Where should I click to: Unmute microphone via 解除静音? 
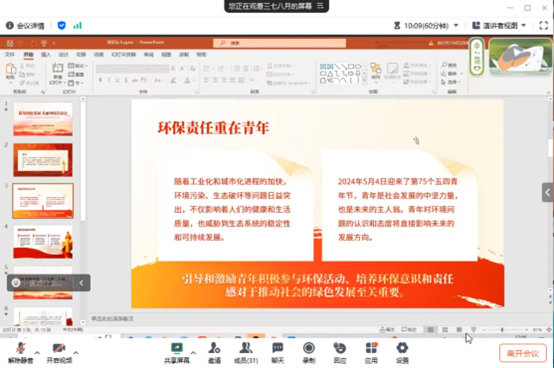tap(20, 352)
